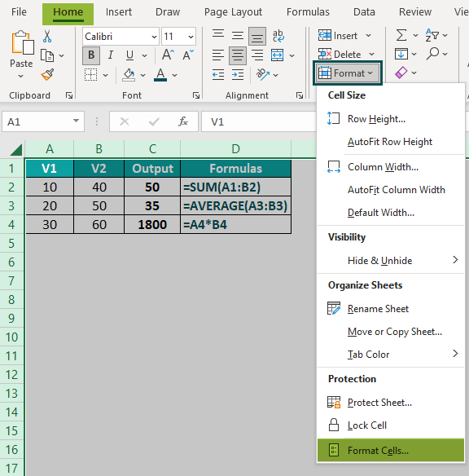Expand the fill color dropdown arrow
The height and width of the screenshot is (476, 469).
pyautogui.click(x=142, y=75)
